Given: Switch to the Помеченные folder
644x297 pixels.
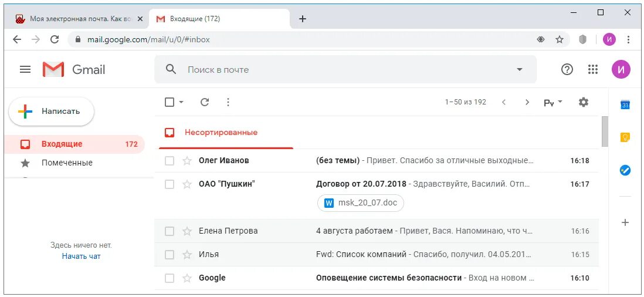Looking at the screenshot, I should coord(67,163).
